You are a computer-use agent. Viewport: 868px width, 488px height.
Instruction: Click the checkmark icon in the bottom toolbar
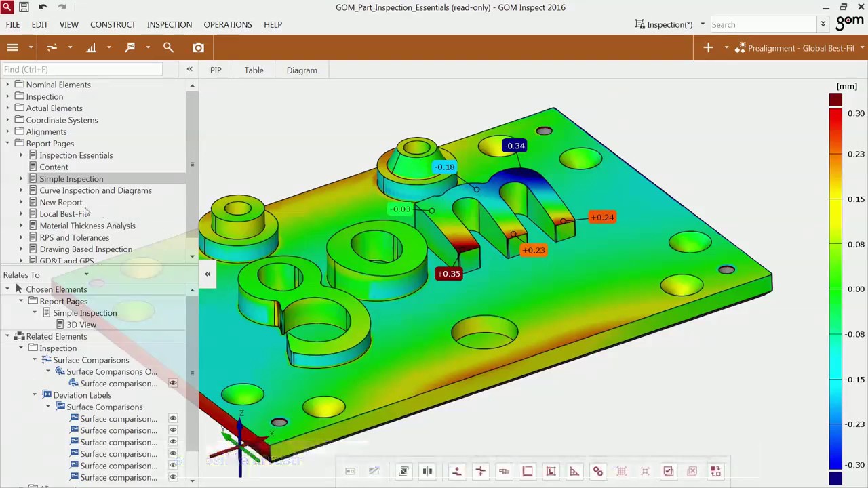coord(669,471)
